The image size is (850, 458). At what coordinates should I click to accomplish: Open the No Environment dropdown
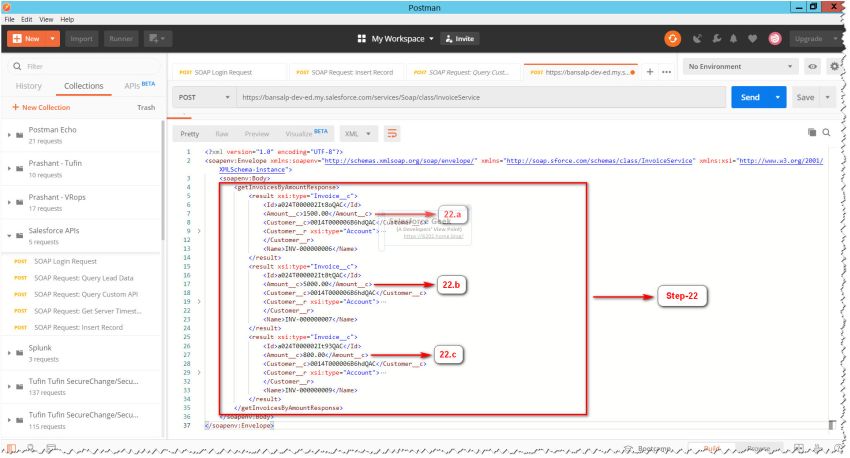[740, 66]
